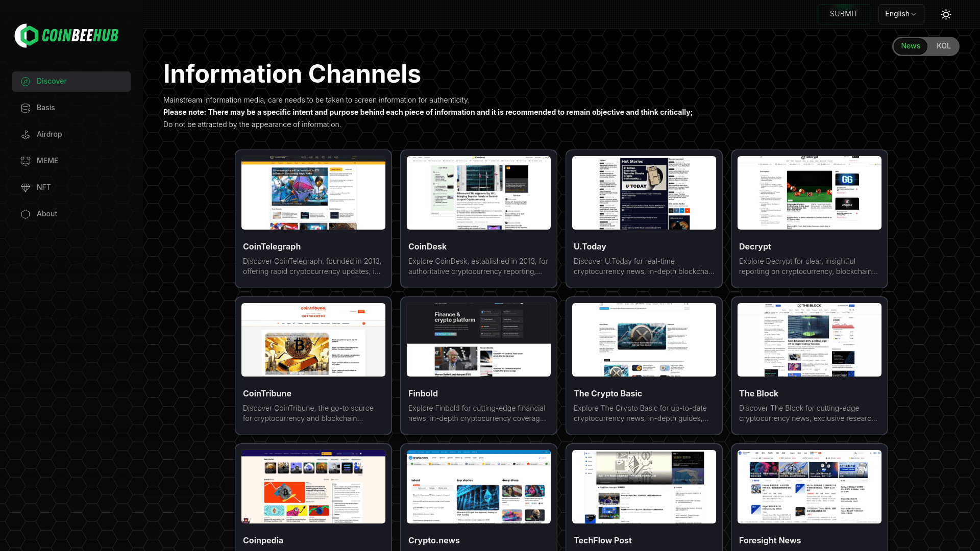Click text "Discover U.Today for real-time"

click(x=624, y=261)
